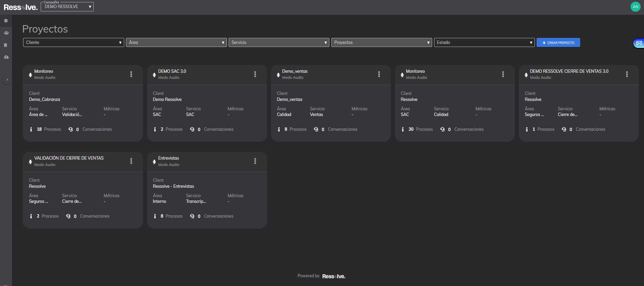Click the info icon beside 18 Procesos
The width and height of the screenshot is (644, 286).
pyautogui.click(x=31, y=129)
